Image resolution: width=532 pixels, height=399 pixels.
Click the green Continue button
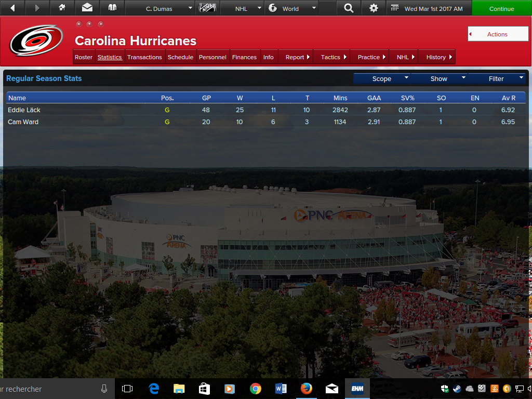[501, 8]
